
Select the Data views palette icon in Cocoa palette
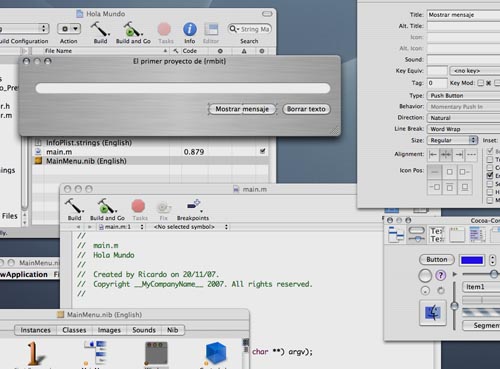[477, 234]
